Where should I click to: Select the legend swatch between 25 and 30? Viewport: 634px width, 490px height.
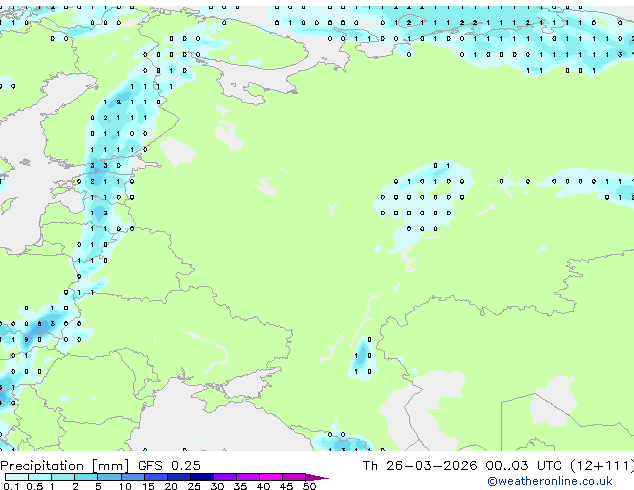click(201, 477)
